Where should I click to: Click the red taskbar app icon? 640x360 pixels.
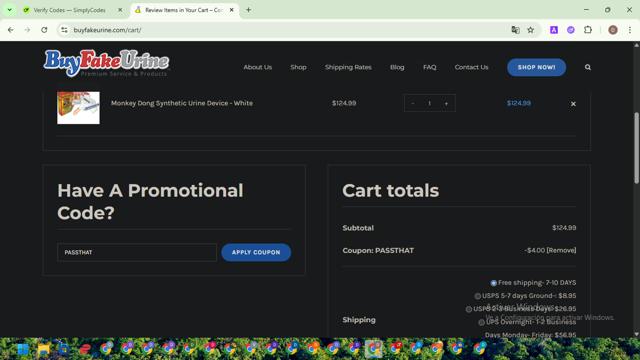coord(85,349)
